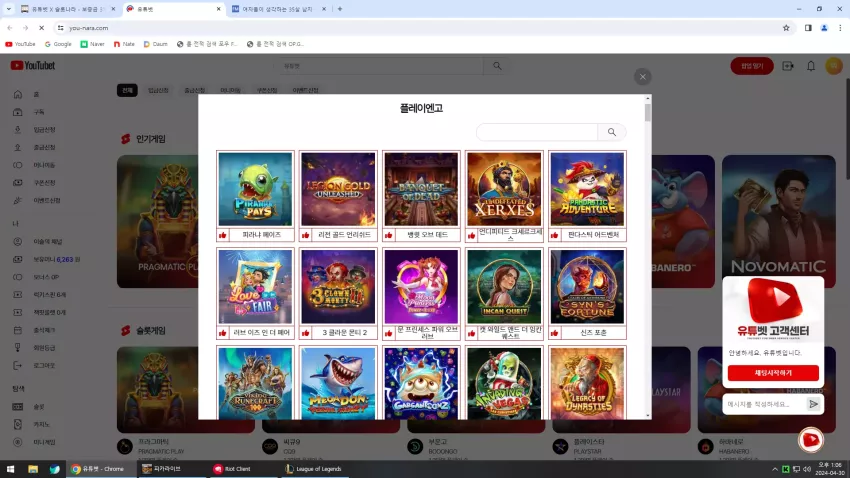This screenshot has height=478, width=850.
Task: Like 문 프린세스 파워 오브 러브 thumbs-up icon
Action: click(x=389, y=333)
